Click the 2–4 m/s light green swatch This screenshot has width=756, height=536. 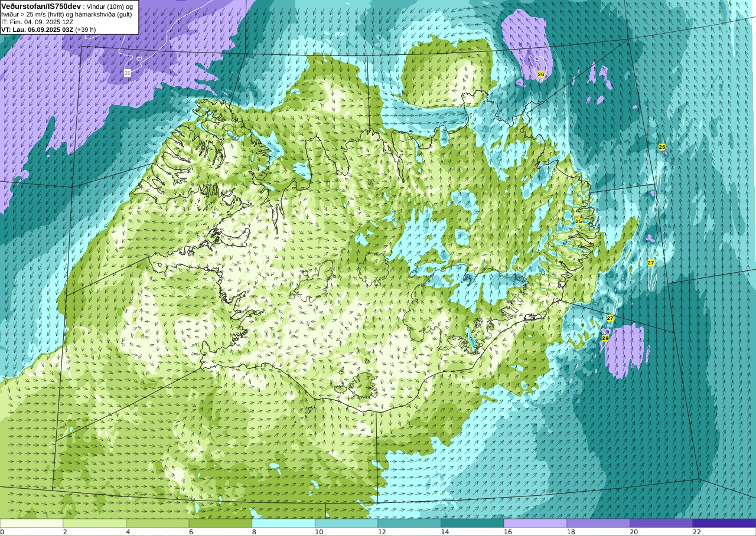point(94,523)
